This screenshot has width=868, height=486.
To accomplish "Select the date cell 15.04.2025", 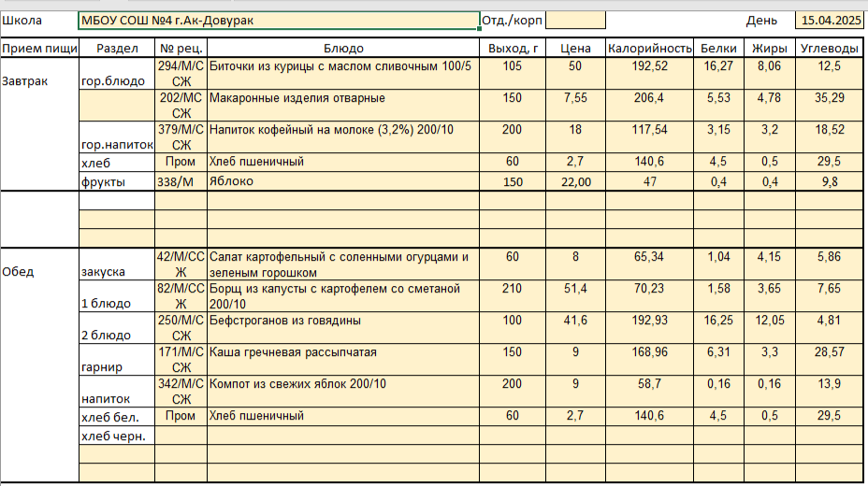I will pyautogui.click(x=829, y=21).
